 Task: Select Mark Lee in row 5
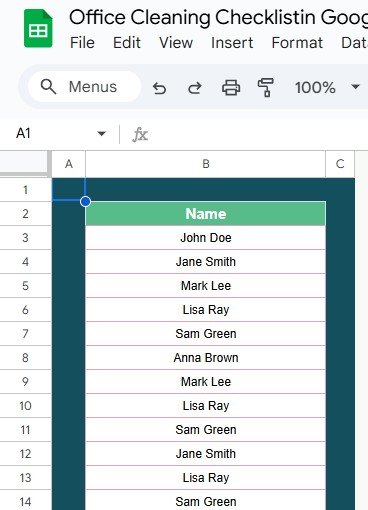[x=206, y=286]
